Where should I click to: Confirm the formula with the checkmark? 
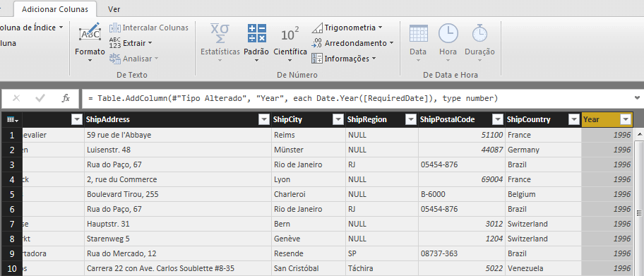[x=40, y=98]
